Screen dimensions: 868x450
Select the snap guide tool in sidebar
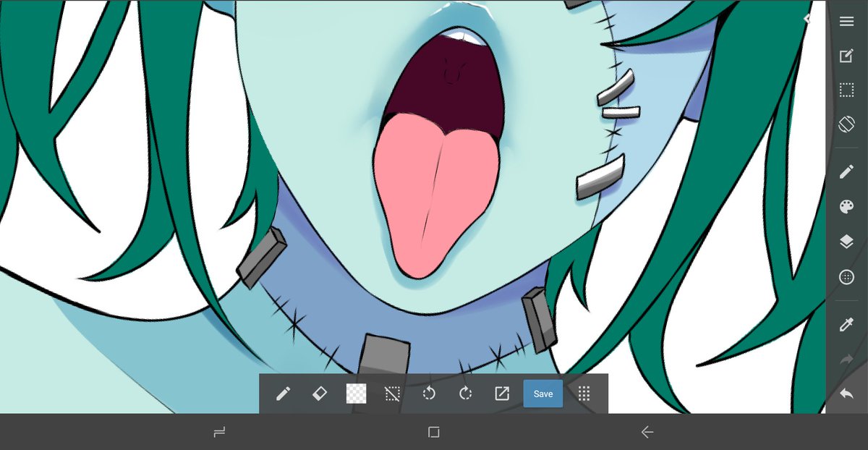[x=846, y=277]
